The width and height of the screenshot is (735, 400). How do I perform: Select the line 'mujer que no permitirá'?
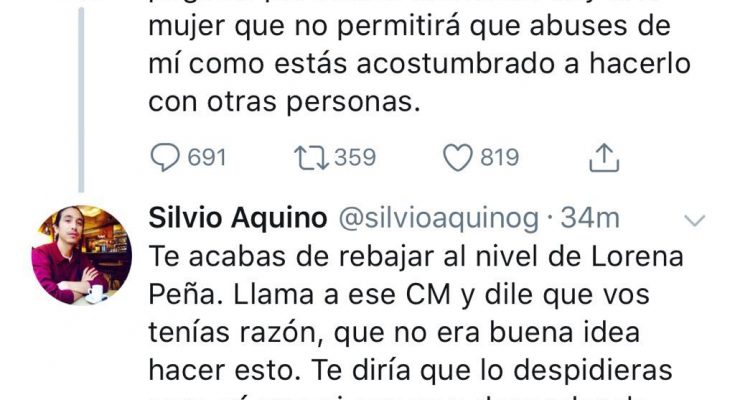409,26
